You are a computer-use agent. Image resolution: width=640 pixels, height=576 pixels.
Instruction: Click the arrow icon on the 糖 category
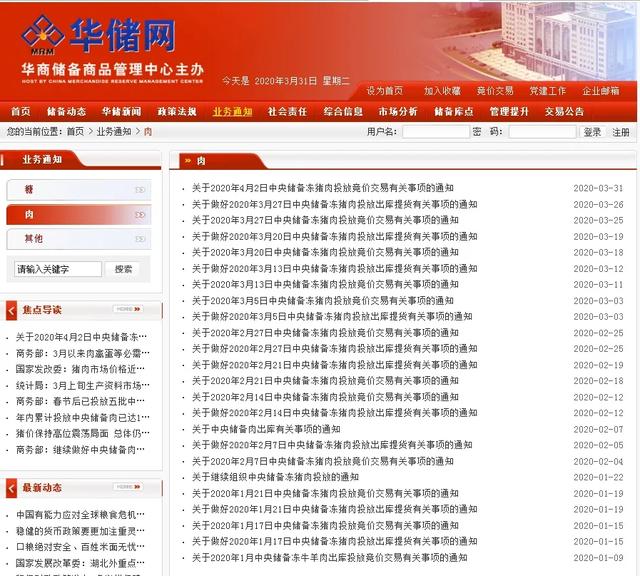coord(140,189)
